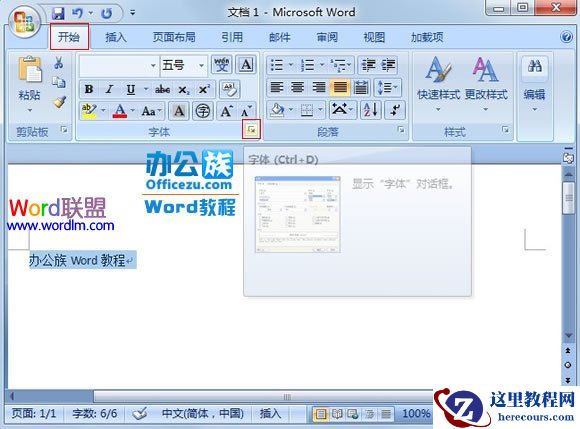Toggle Underline formatting

pos(131,89)
